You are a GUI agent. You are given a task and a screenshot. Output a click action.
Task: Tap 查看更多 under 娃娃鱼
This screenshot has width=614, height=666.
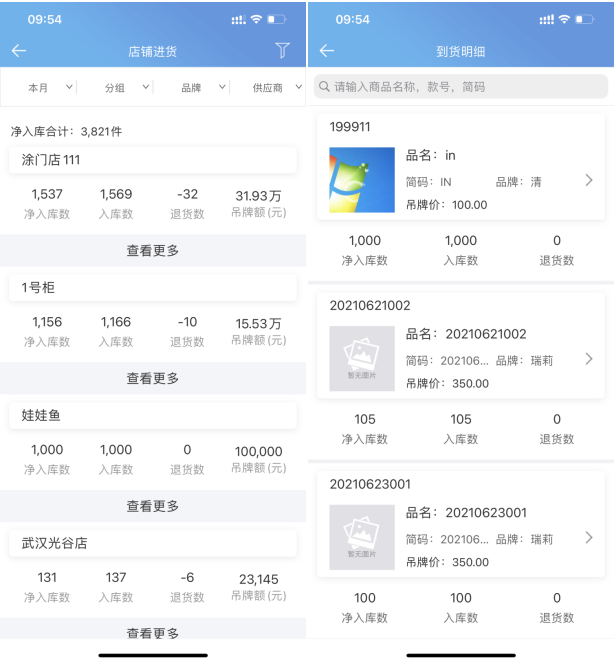pyautogui.click(x=153, y=507)
